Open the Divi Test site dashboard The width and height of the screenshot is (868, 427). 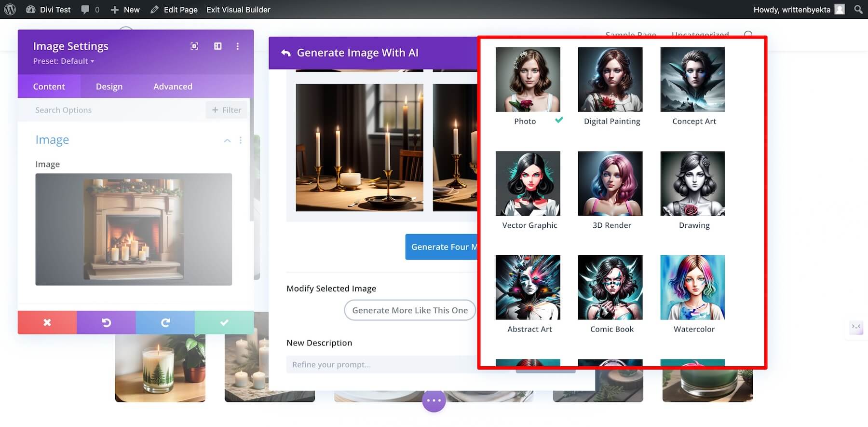tap(48, 9)
